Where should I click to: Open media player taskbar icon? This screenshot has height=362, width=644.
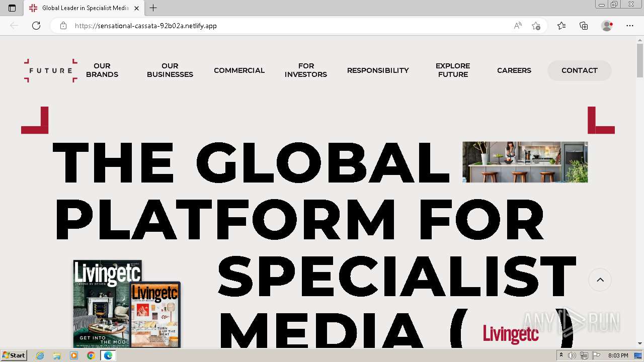pyautogui.click(x=74, y=355)
